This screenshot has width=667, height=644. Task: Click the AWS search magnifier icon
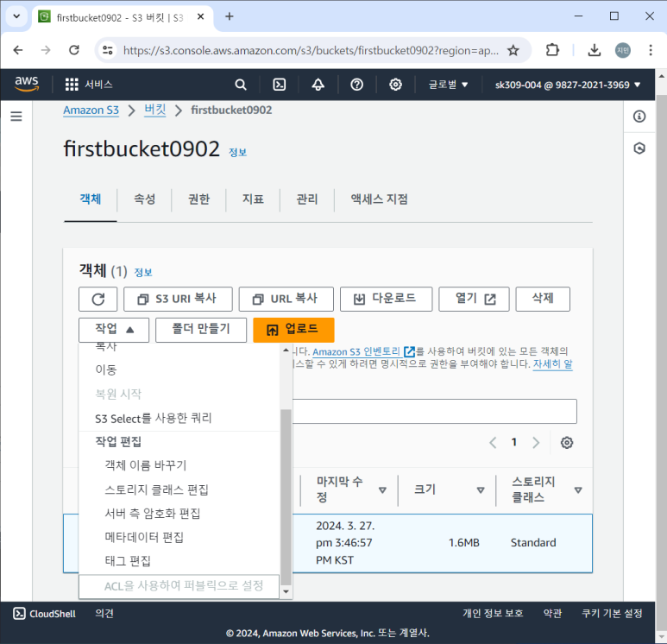241,85
